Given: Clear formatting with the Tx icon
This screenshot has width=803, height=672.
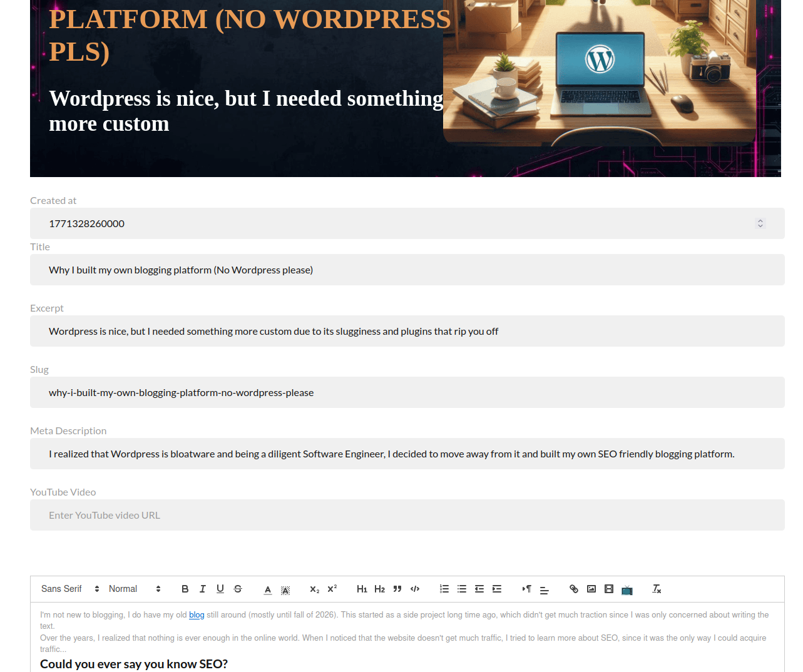Looking at the screenshot, I should coord(656,589).
